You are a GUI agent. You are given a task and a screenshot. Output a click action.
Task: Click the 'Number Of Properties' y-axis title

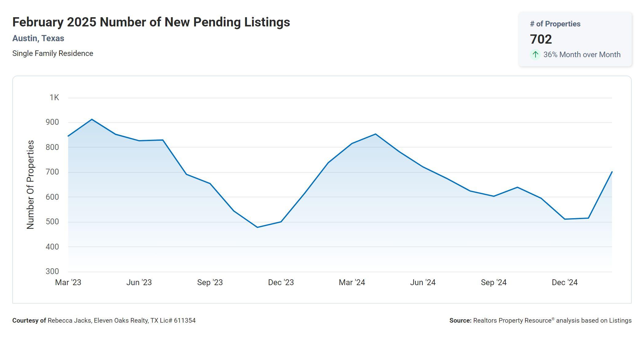point(30,184)
